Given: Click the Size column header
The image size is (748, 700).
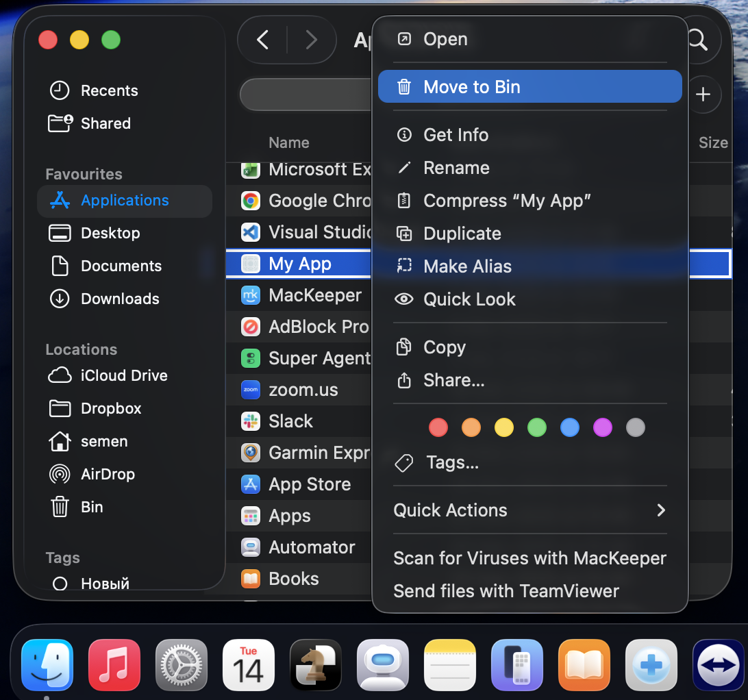Looking at the screenshot, I should (x=713, y=142).
